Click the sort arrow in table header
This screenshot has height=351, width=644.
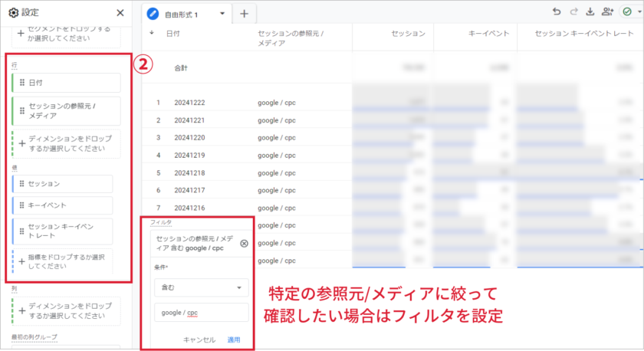pos(151,33)
